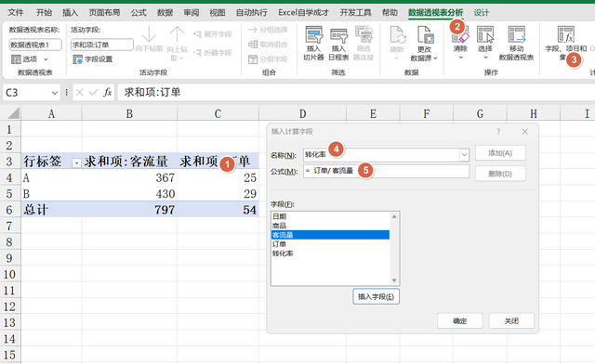Click Insert Slicer (插入切片器) icon
This screenshot has width=595, height=364.
pos(313,35)
